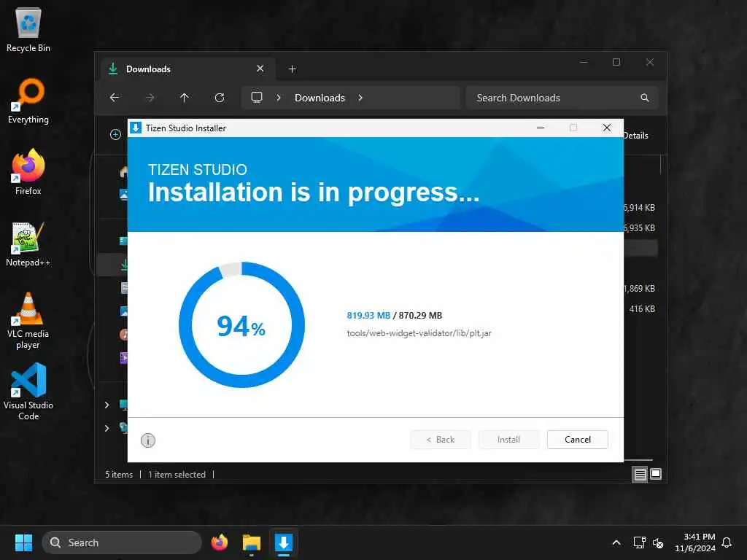Cancel the Tizen Studio installation

tap(578, 440)
